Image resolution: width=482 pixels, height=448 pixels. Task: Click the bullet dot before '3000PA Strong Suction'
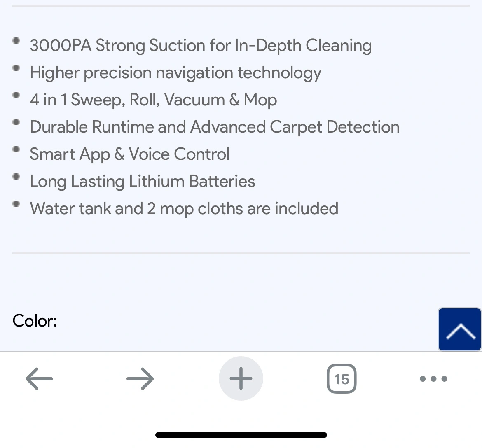point(16,40)
